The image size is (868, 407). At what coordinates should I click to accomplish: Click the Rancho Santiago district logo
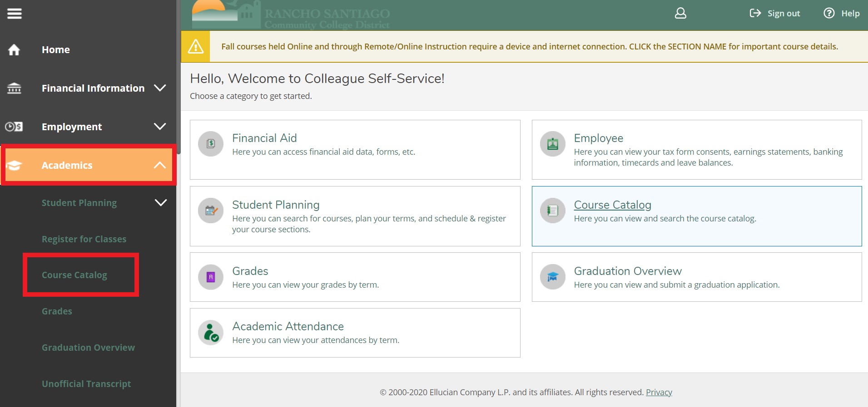tap(291, 15)
